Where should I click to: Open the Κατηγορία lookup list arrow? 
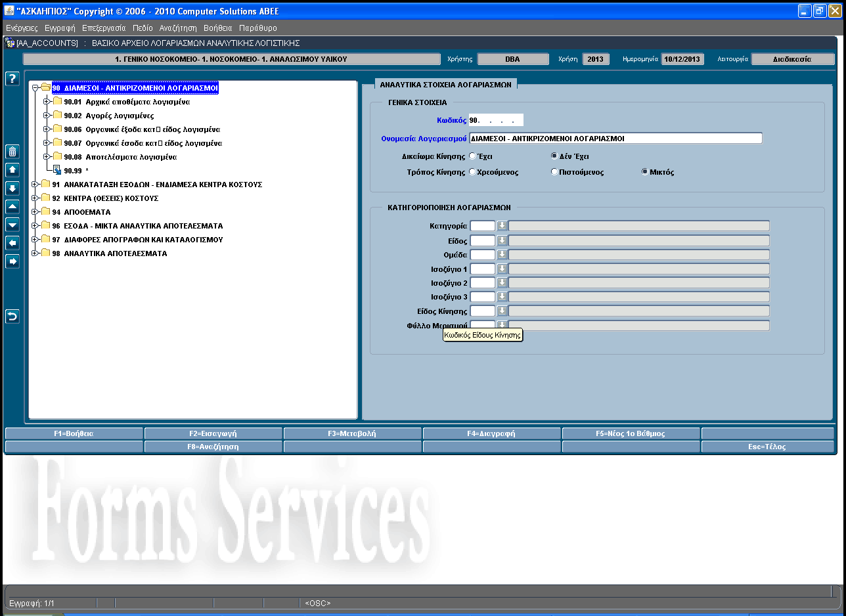click(502, 226)
